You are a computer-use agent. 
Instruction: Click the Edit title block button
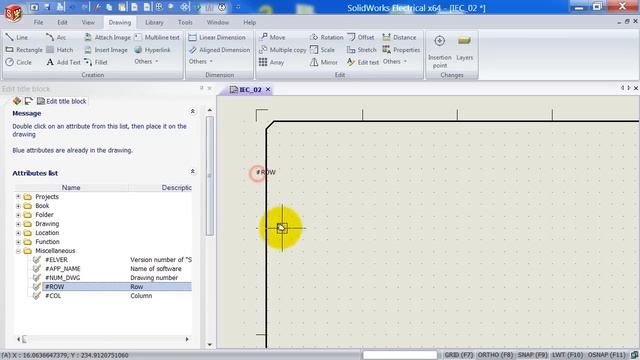(x=62, y=101)
